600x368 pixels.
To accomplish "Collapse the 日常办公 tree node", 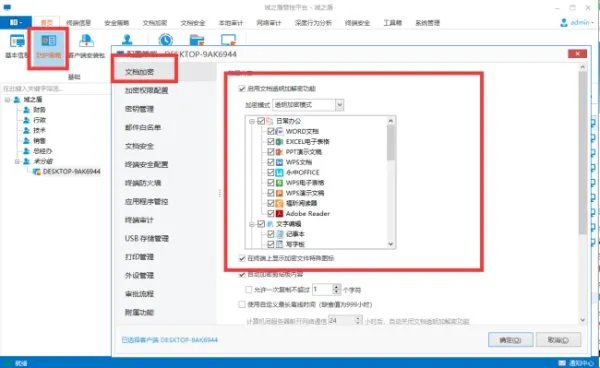I will [252, 121].
